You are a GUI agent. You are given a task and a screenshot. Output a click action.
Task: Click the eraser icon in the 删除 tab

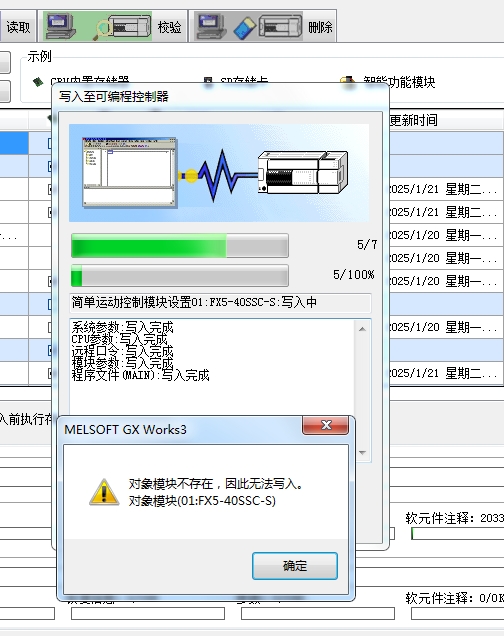(244, 28)
